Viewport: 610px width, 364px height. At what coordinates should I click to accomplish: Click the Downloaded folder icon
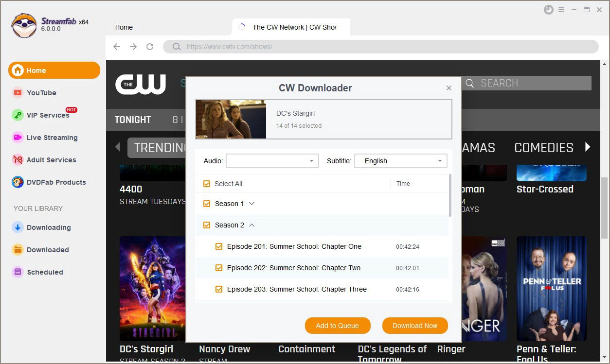pyautogui.click(x=18, y=250)
